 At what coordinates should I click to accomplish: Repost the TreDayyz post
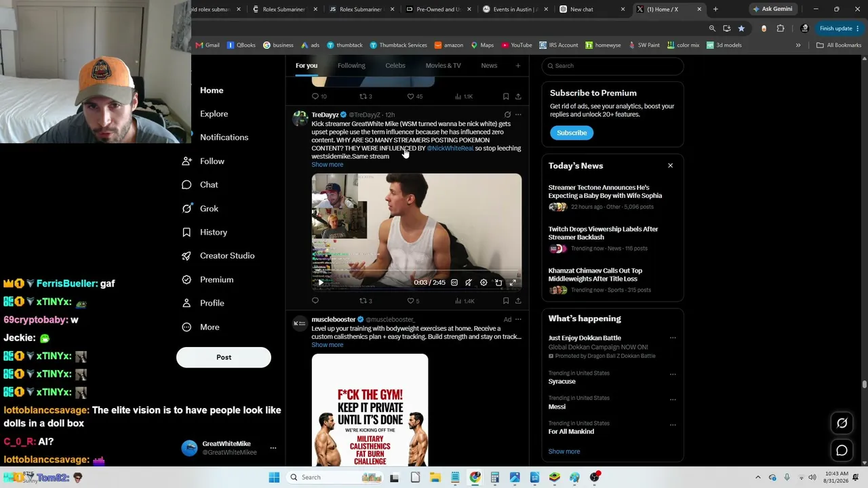coord(363,301)
